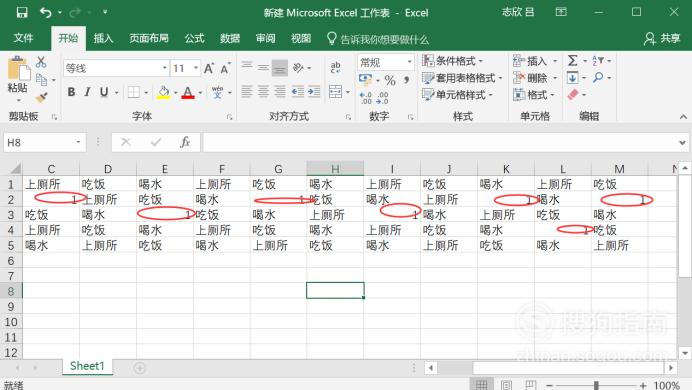Switch to 公式 tab
The height and width of the screenshot is (390, 692).
pyautogui.click(x=195, y=38)
